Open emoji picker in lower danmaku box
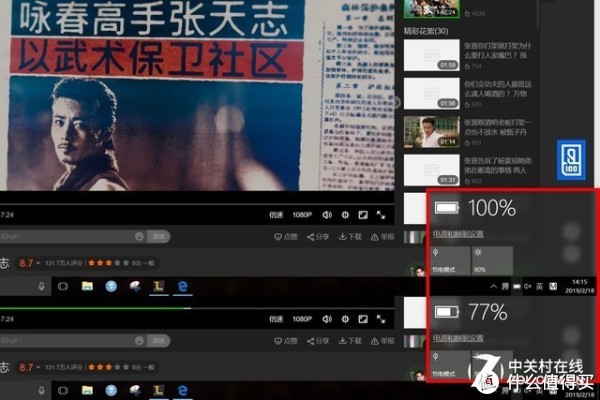Image resolution: width=600 pixels, height=400 pixels. 139,341
